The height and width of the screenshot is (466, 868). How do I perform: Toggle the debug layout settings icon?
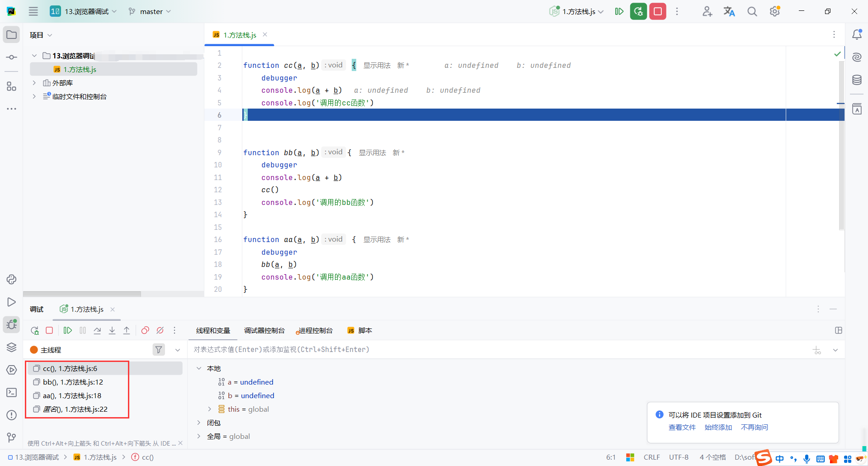(839, 330)
